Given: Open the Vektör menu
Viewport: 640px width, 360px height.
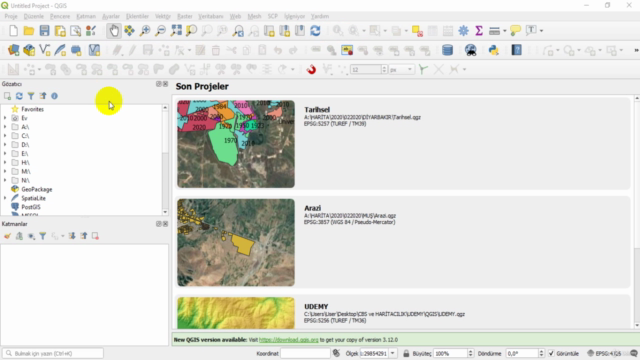Looking at the screenshot, I should click(x=163, y=16).
